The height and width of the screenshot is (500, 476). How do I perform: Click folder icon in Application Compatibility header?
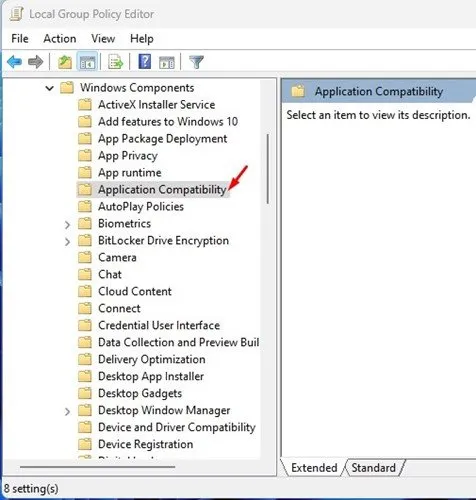pyautogui.click(x=298, y=91)
